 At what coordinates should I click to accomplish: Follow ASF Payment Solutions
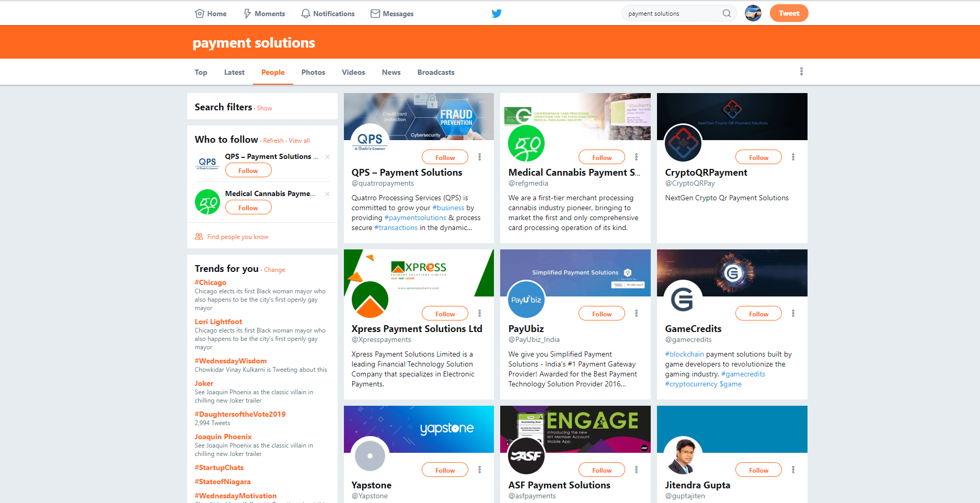tap(602, 470)
